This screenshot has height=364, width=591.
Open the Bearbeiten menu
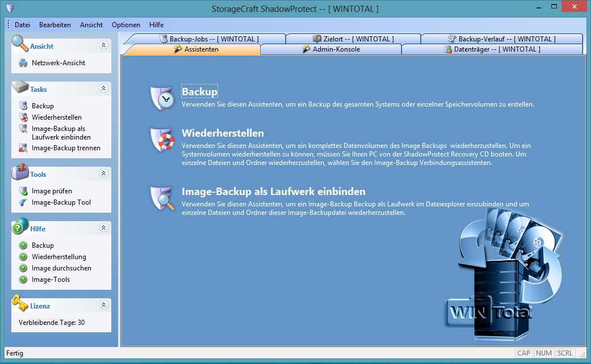click(x=55, y=25)
